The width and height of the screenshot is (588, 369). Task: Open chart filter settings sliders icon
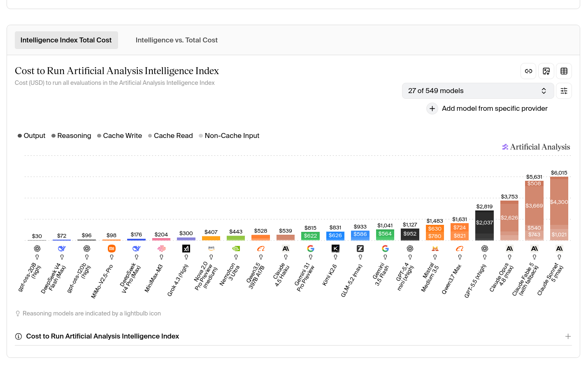564,91
